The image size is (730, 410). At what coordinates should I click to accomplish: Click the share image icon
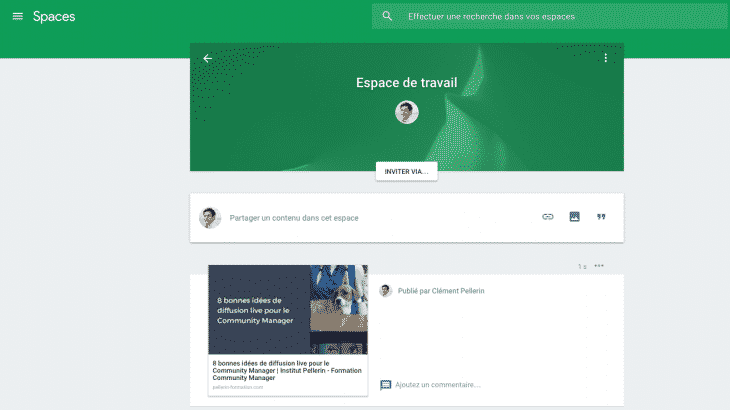(574, 217)
